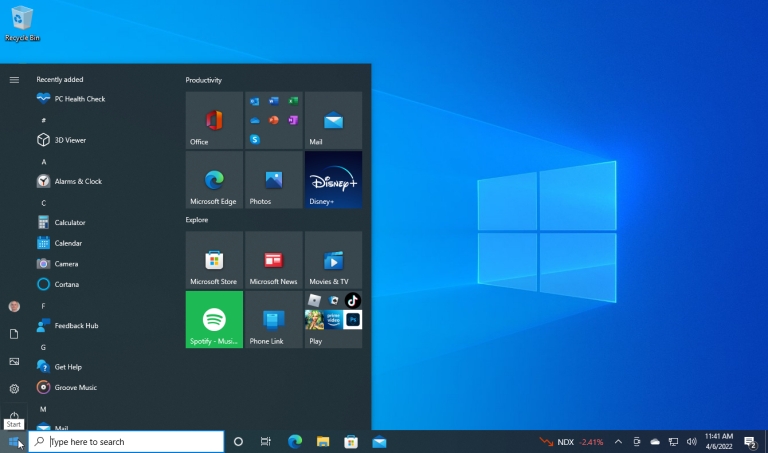
Task: Open the Office tile
Action: point(214,120)
